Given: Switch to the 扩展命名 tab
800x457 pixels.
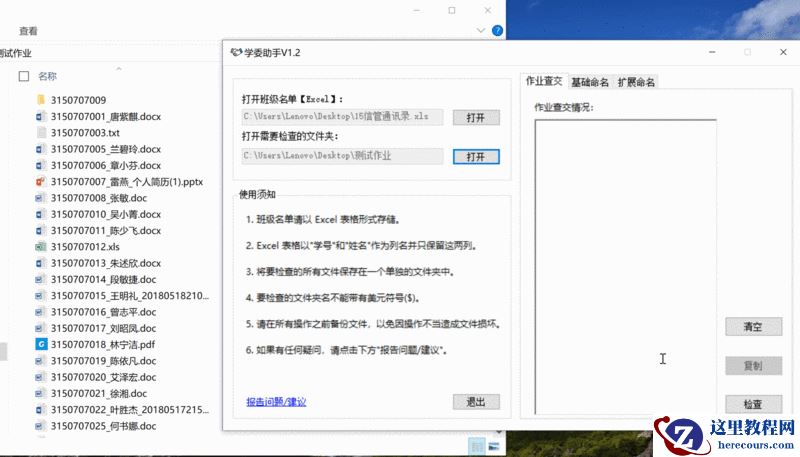Looking at the screenshot, I should [x=636, y=82].
